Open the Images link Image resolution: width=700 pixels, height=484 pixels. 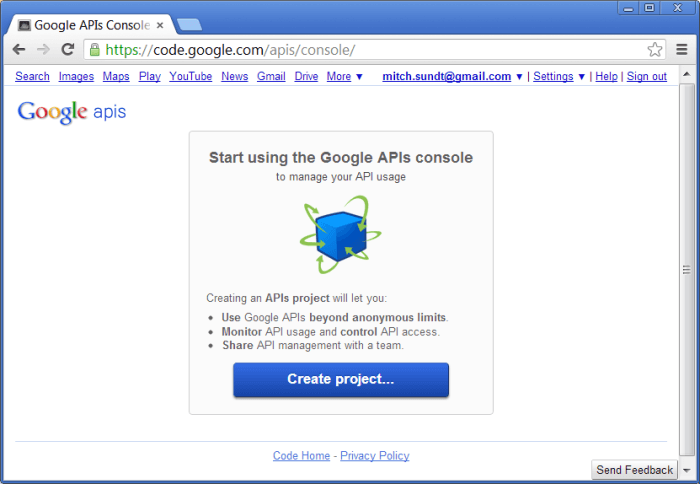point(76,76)
